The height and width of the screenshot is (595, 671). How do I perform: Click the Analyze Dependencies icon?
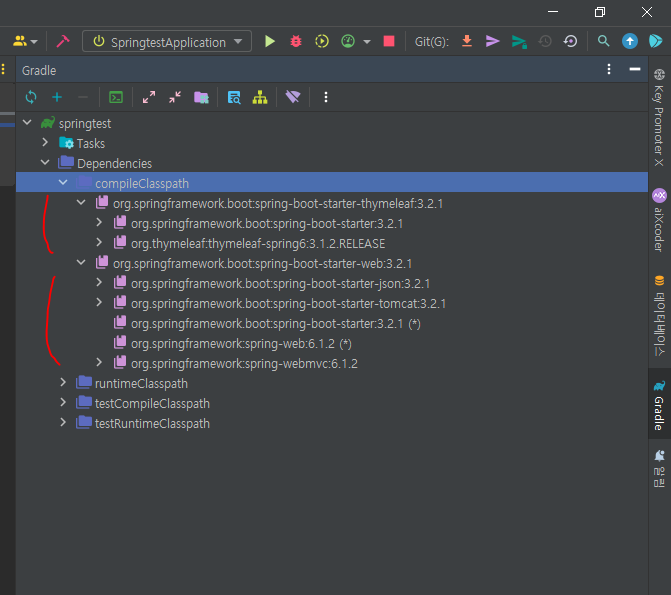point(234,97)
